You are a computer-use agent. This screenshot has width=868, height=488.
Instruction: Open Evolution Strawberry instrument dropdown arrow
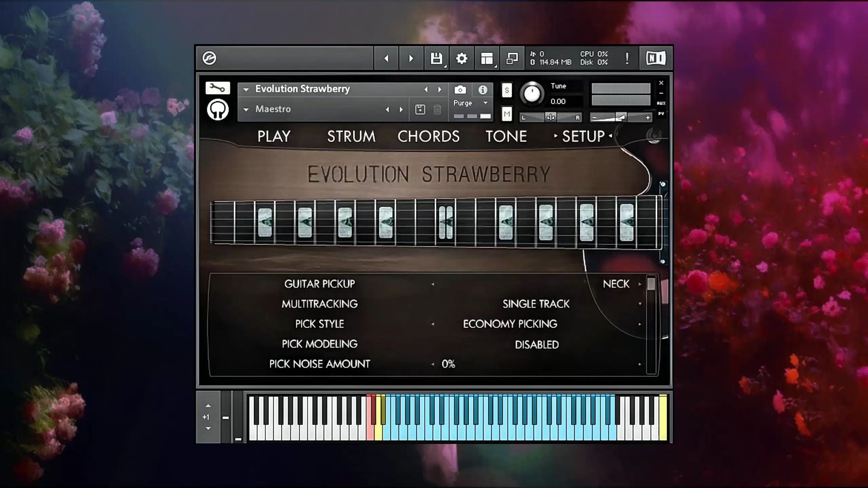pos(246,89)
